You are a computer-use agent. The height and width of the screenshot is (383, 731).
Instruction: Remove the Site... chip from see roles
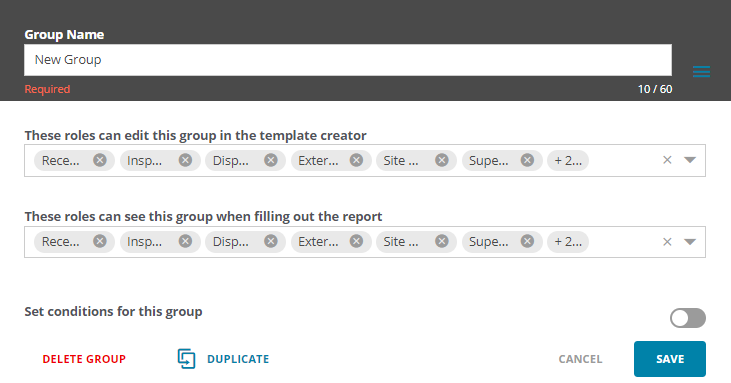coord(442,241)
